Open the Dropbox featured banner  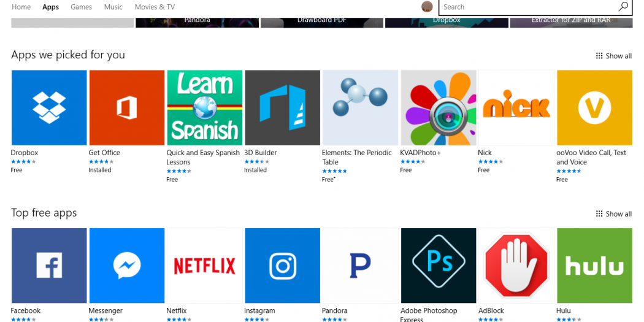click(447, 22)
